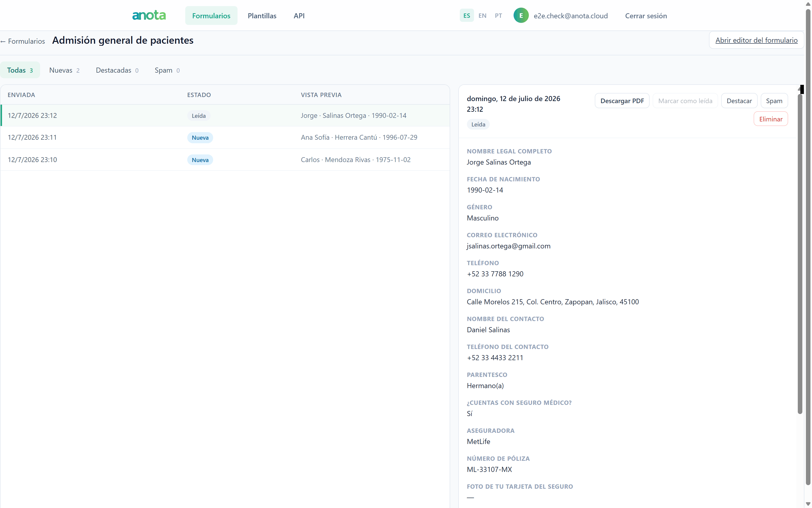
Task: Click the anota logo
Action: click(x=149, y=15)
